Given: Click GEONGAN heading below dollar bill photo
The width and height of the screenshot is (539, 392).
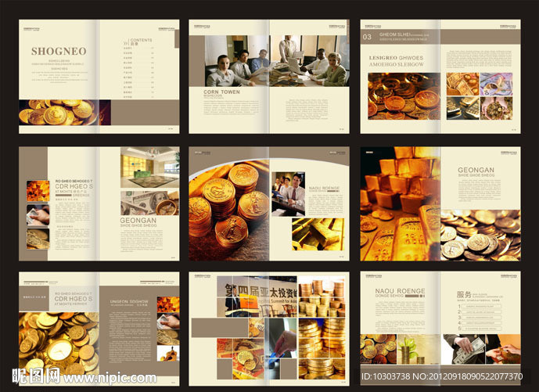Looking at the screenshot, I should click(x=138, y=221).
